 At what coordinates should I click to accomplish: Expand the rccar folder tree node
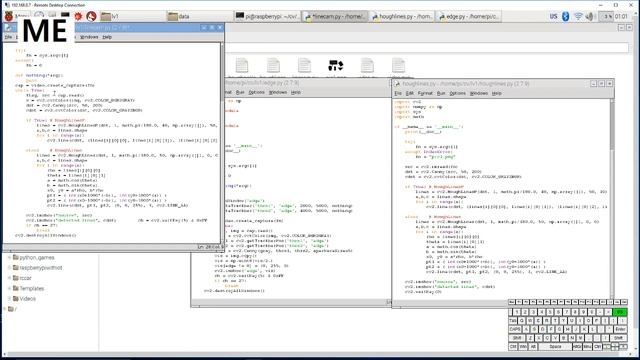(9, 278)
